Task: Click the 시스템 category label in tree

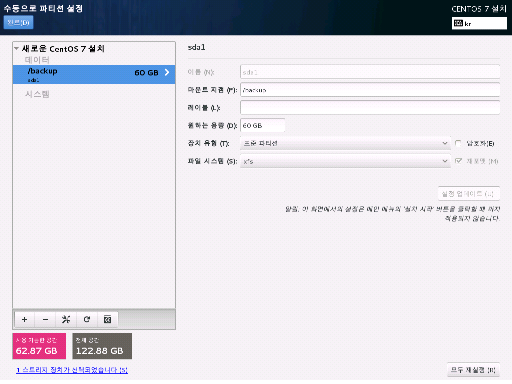Action: tap(37, 94)
